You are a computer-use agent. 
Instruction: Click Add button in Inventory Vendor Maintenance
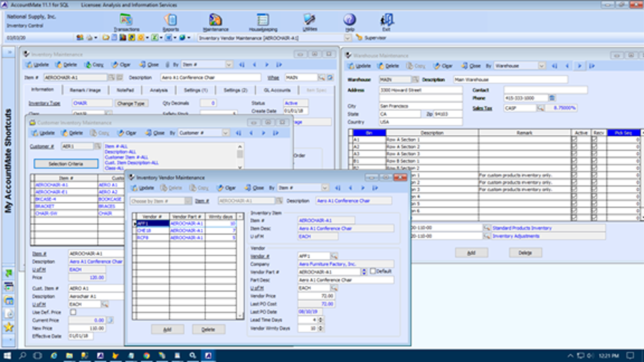click(168, 329)
